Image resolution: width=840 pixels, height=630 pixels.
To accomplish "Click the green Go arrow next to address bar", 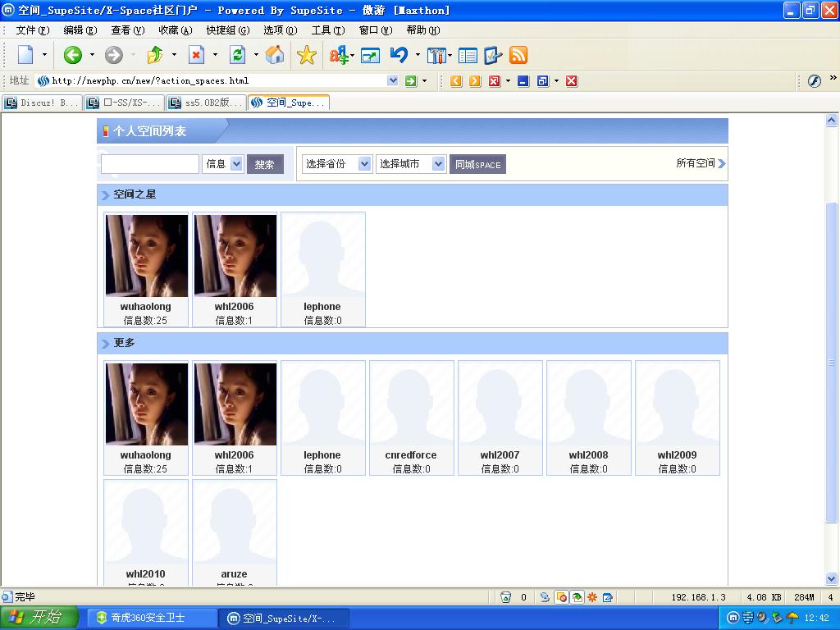I will 411,81.
